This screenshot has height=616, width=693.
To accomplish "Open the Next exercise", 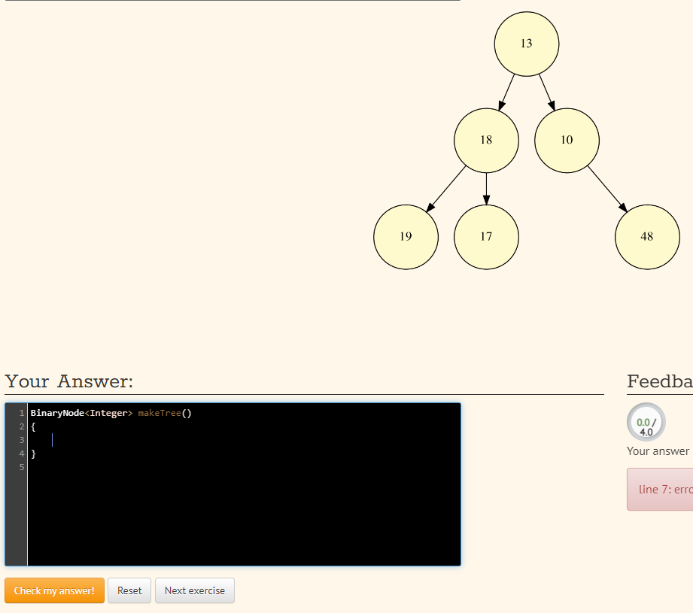I will pos(194,590).
